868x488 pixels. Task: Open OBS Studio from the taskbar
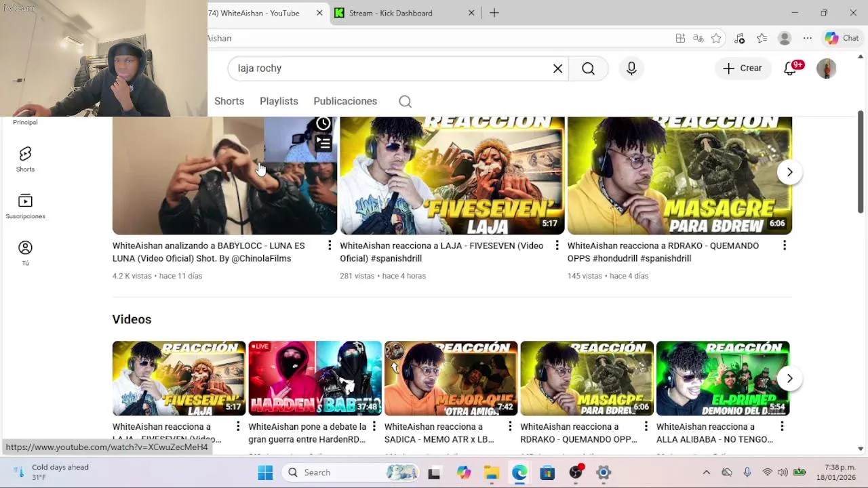click(x=576, y=472)
